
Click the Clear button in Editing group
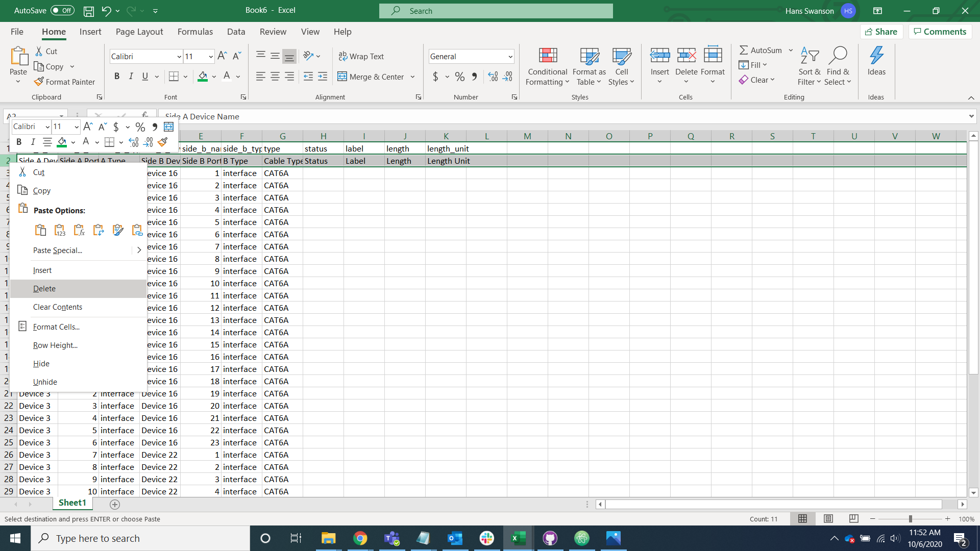tap(756, 80)
